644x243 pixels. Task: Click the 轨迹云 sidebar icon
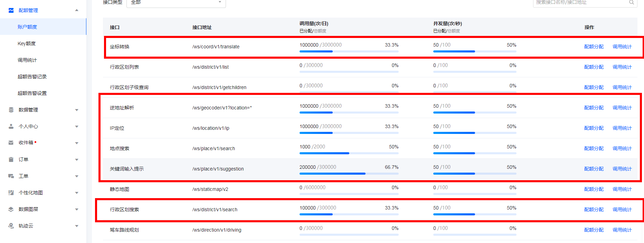tap(11, 226)
